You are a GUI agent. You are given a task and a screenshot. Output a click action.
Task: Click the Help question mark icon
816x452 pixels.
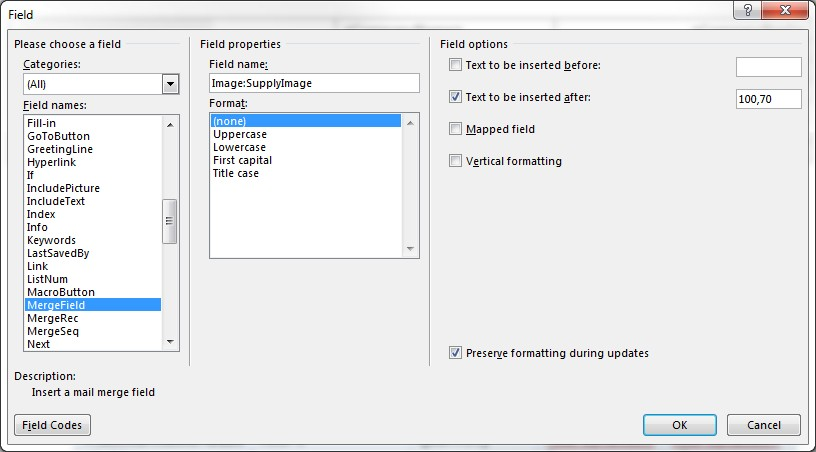[747, 8]
